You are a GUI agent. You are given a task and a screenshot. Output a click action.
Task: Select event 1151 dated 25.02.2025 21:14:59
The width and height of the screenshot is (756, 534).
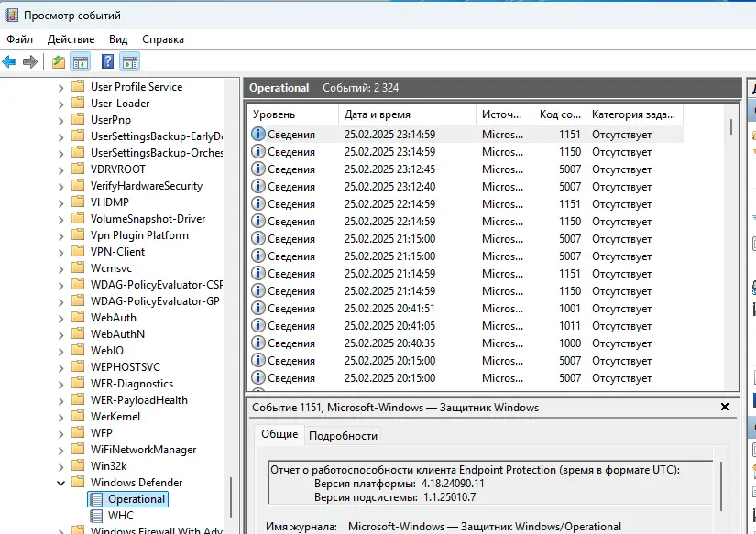[x=466, y=273]
